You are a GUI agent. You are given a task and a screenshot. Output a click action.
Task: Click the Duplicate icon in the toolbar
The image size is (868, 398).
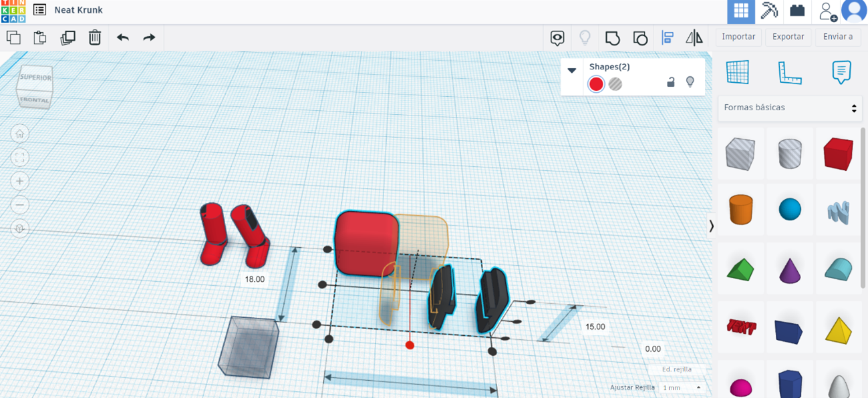(67, 37)
